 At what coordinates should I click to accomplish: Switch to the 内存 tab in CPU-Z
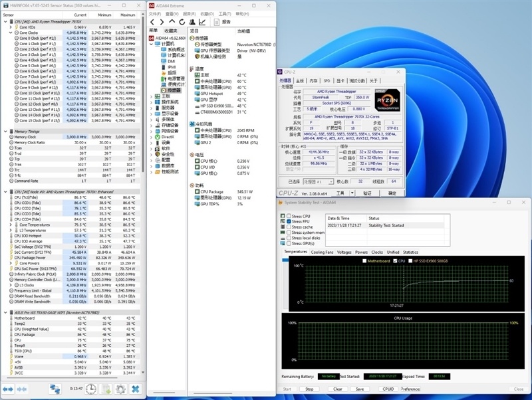[x=313, y=80]
